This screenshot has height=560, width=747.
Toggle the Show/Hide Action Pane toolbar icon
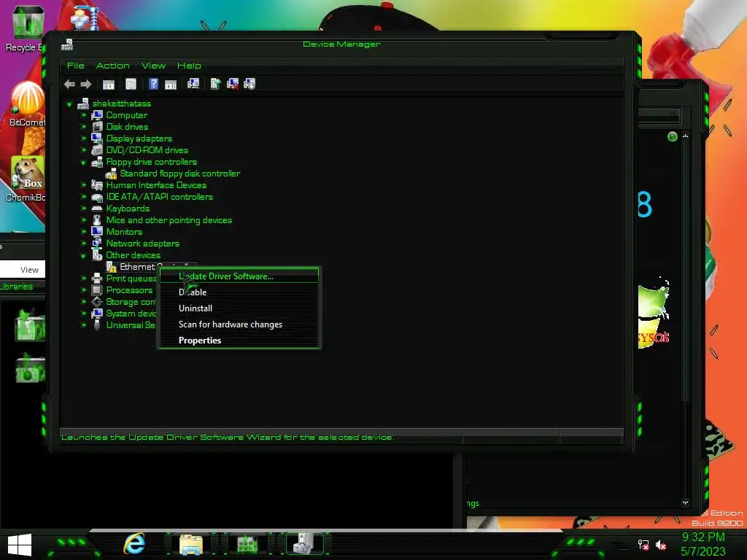click(x=171, y=85)
